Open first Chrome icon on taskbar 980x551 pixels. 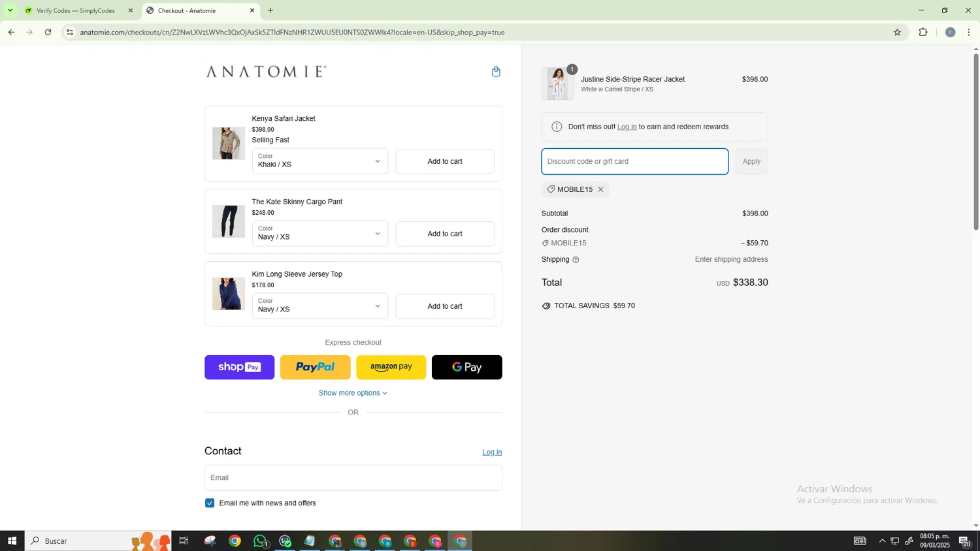click(x=235, y=541)
